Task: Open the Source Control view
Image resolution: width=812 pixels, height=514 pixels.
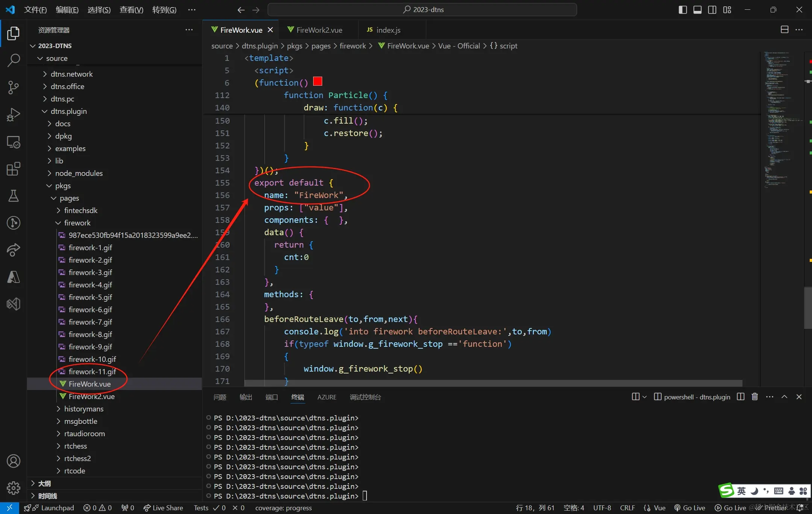Action: 14,87
